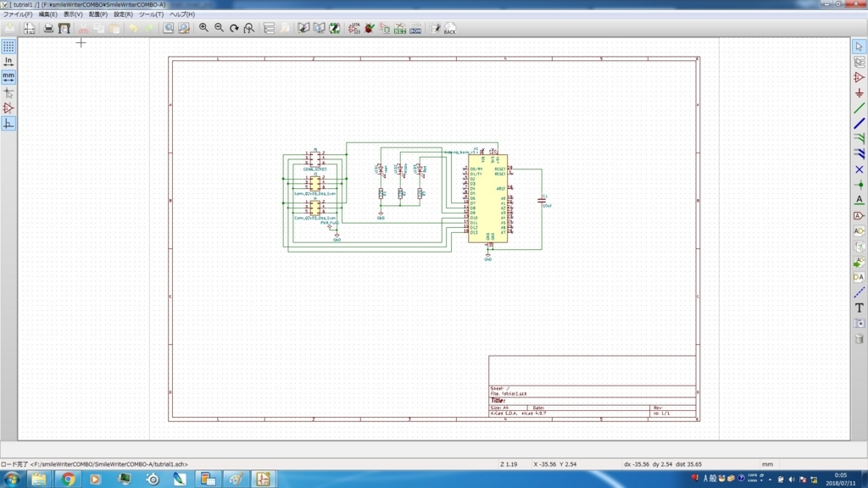Open File Explorer from taskbar
The height and width of the screenshot is (488, 868).
pyautogui.click(x=39, y=480)
